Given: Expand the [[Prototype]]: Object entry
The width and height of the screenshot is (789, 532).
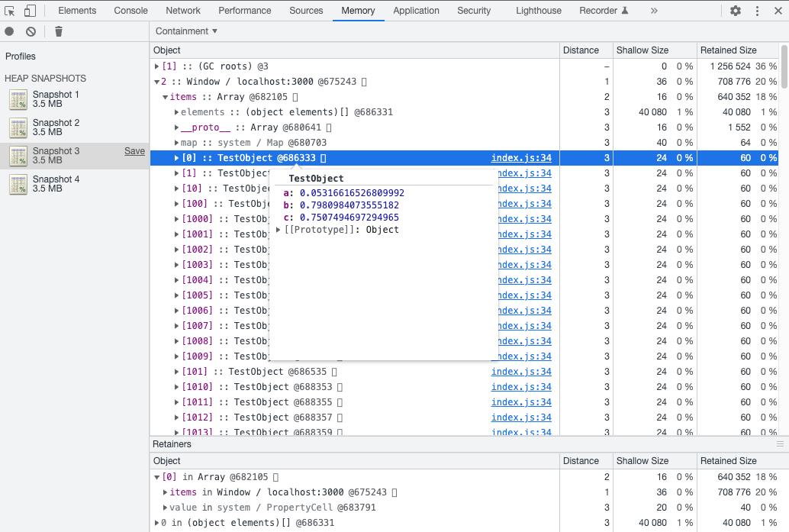Looking at the screenshot, I should (279, 230).
